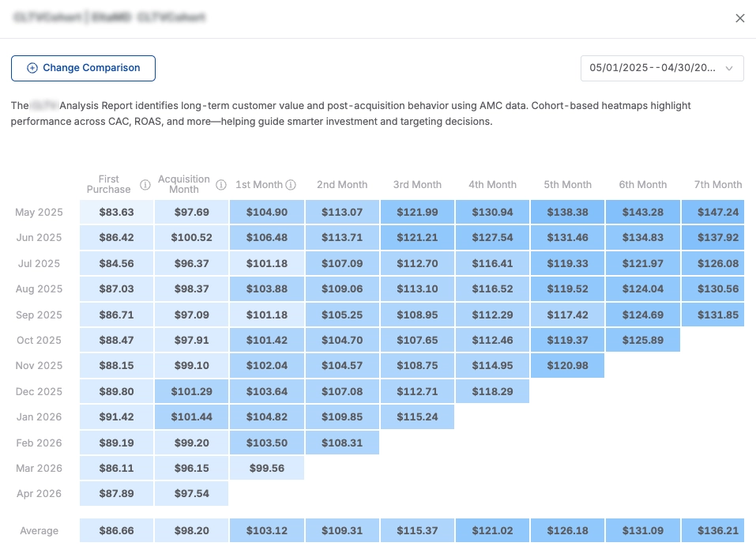The height and width of the screenshot is (554, 756).
Task: Select the Feb 2026 row label
Action: [39, 443]
